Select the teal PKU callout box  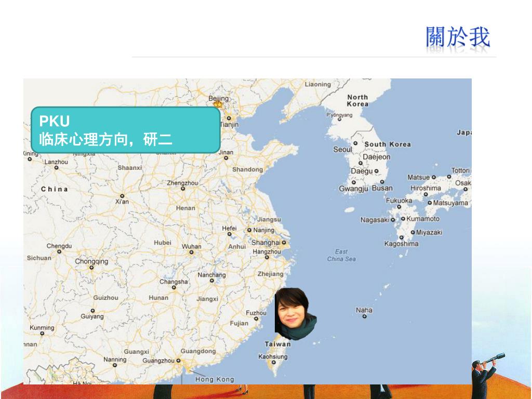click(126, 130)
